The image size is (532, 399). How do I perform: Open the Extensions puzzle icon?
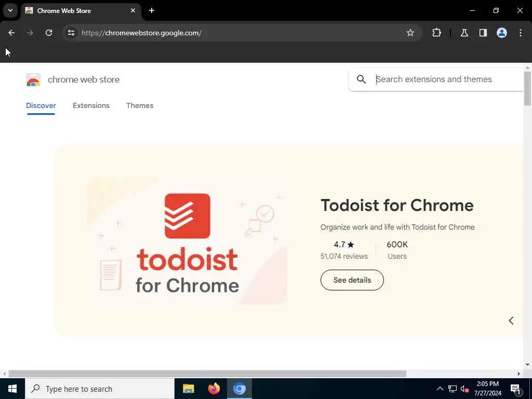pos(436,33)
